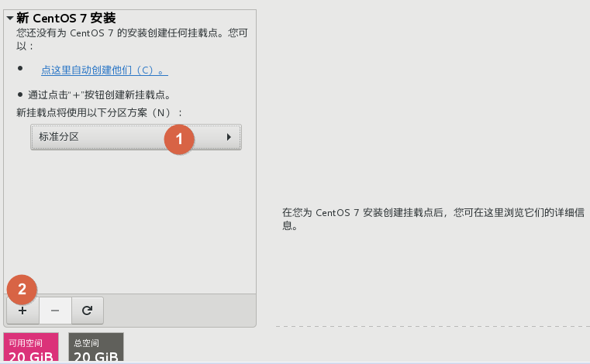This screenshot has height=364, width=590.
Task: Click the 可用空间 20 GiB box
Action: [x=31, y=348]
